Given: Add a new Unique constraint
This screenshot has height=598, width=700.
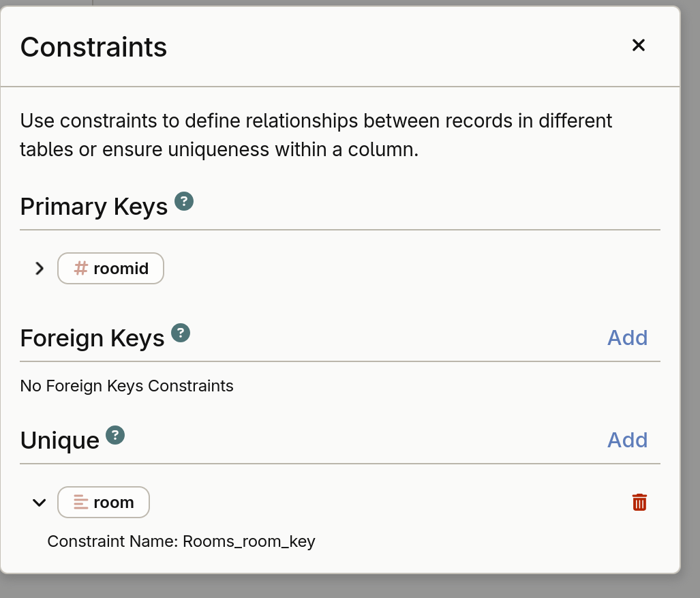Looking at the screenshot, I should pyautogui.click(x=627, y=440).
